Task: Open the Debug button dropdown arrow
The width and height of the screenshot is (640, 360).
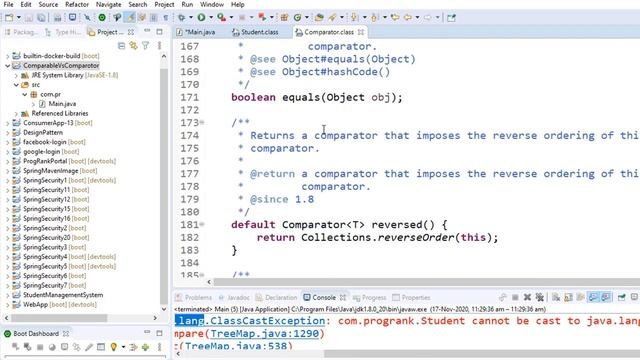Action: point(191,18)
